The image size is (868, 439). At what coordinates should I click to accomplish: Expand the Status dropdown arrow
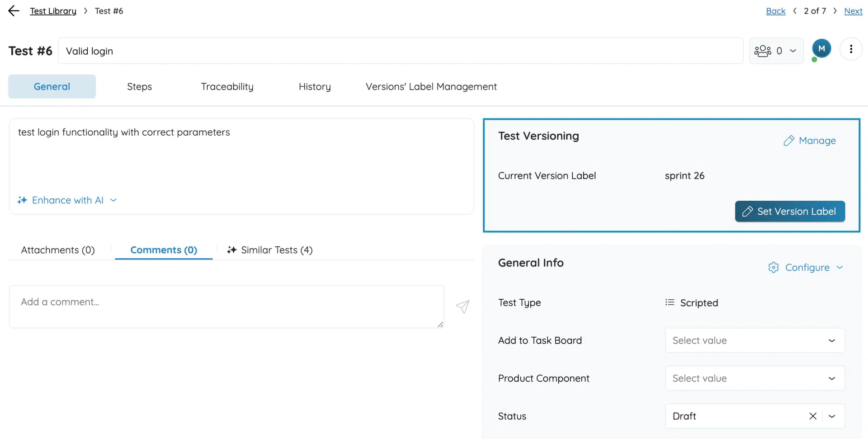tap(832, 416)
